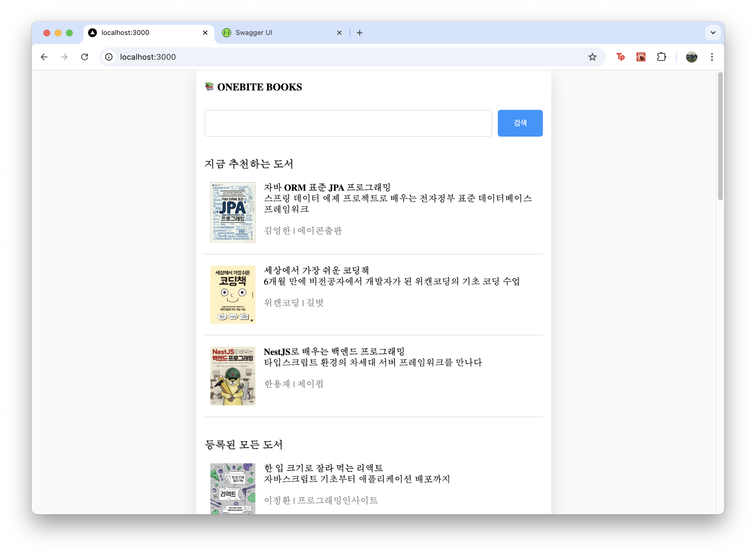Open the red React DevTools extension icon

click(641, 57)
